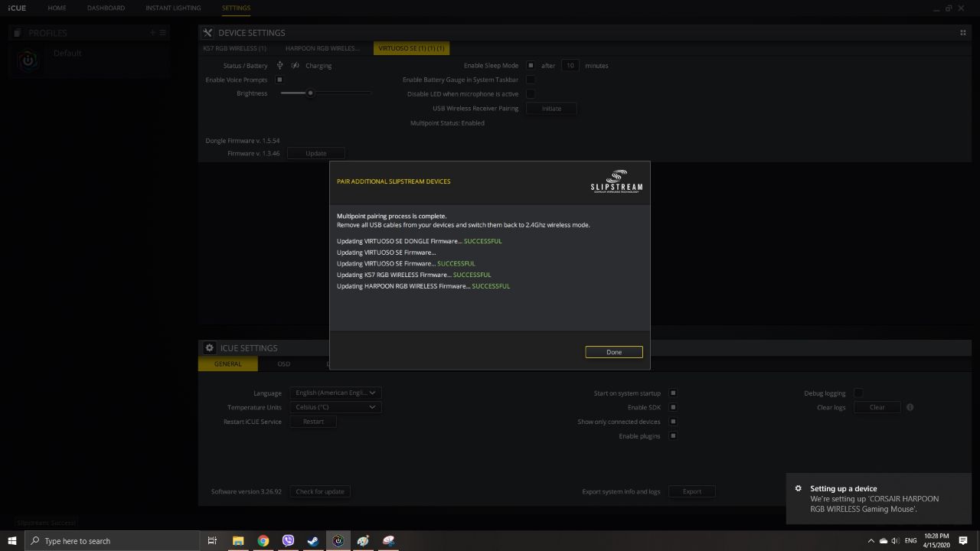Add a new profile with plus icon

coord(152,33)
